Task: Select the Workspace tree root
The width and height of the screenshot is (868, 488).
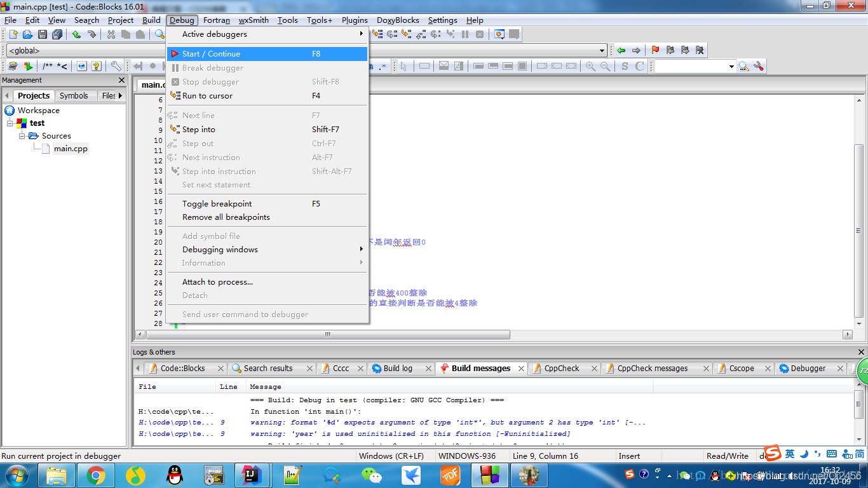Action: [x=38, y=111]
